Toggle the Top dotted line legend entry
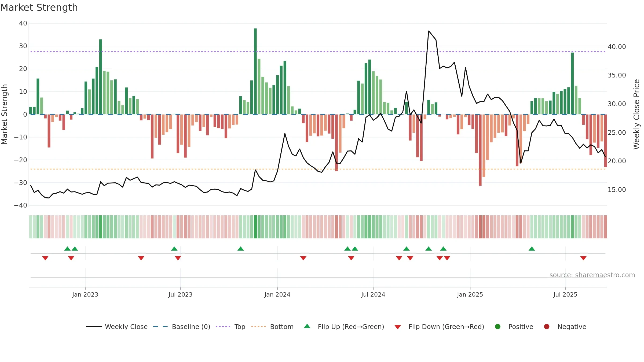This screenshot has height=362, width=644. pyautogui.click(x=230, y=327)
